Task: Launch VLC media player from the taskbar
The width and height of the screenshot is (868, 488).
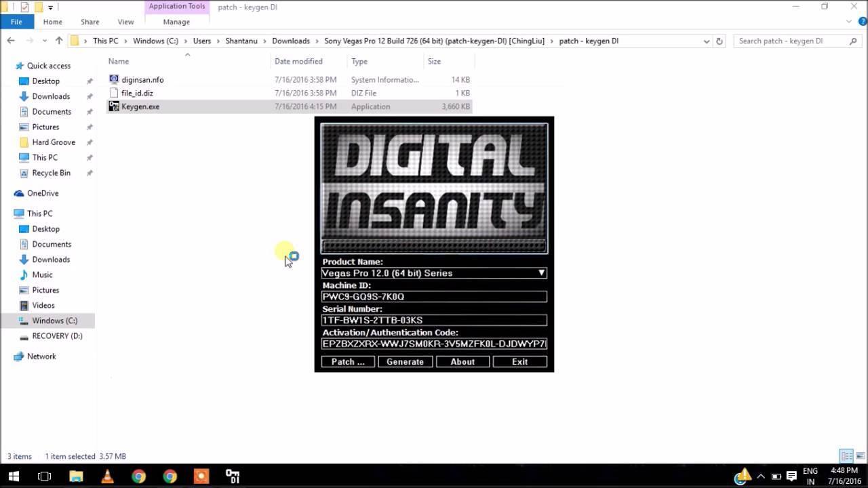Action: tap(107, 476)
